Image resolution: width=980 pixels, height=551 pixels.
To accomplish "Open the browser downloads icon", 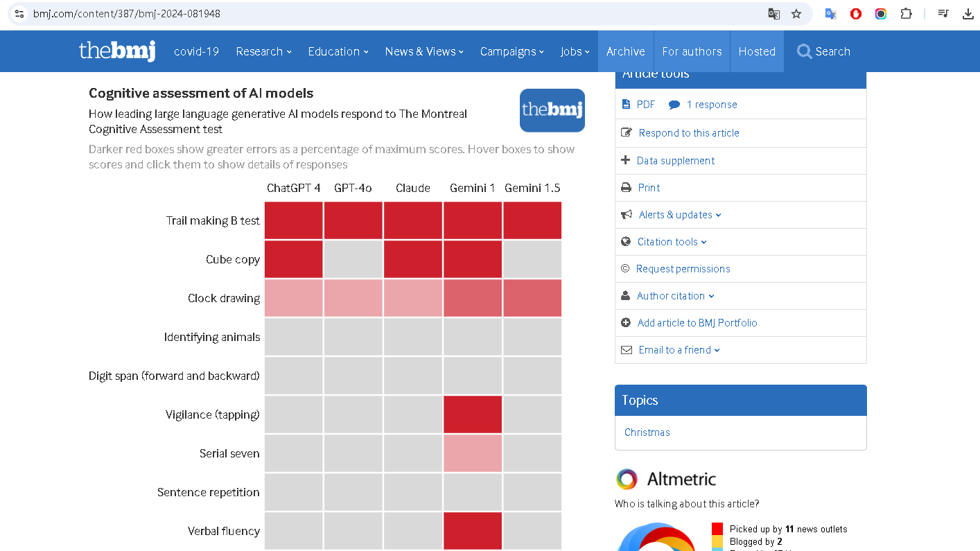I will [968, 14].
